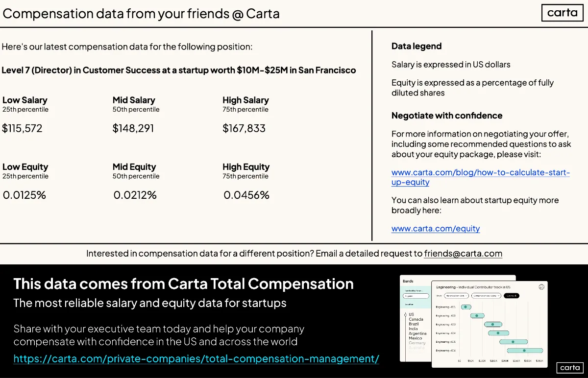Click the Engineering IC6 salary band bar
The image size is (588, 378).
point(525,351)
